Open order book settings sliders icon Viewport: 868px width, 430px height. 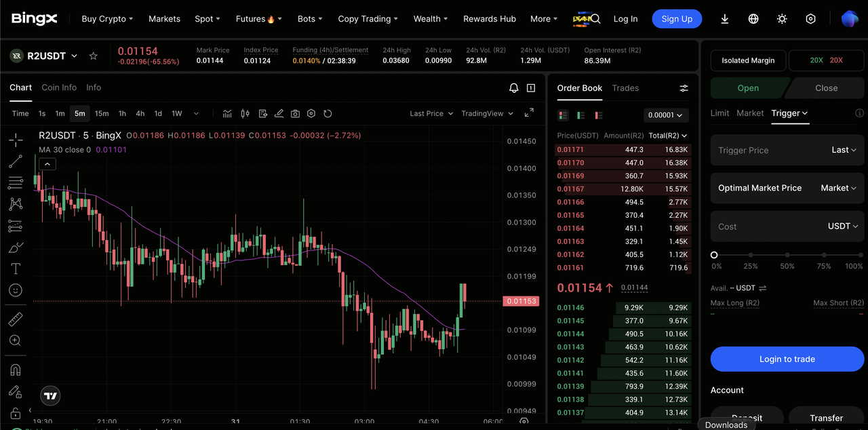point(684,88)
